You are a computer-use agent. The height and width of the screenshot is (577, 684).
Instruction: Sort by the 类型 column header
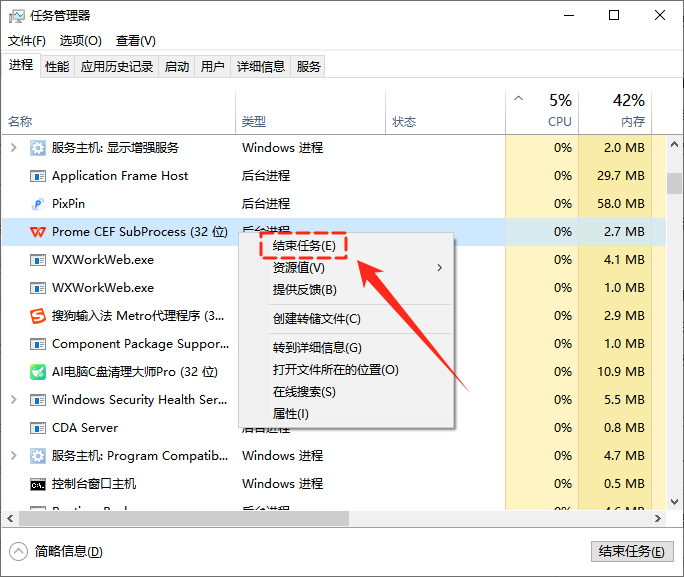[311, 113]
